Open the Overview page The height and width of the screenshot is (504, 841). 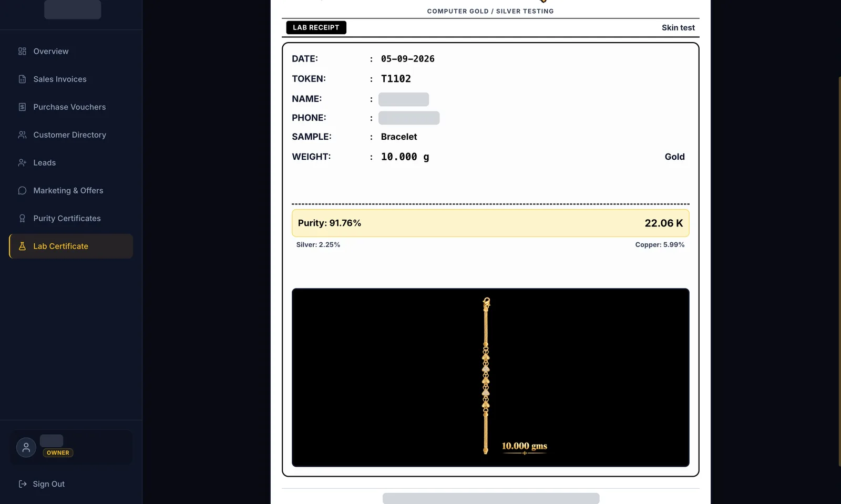tap(71, 52)
